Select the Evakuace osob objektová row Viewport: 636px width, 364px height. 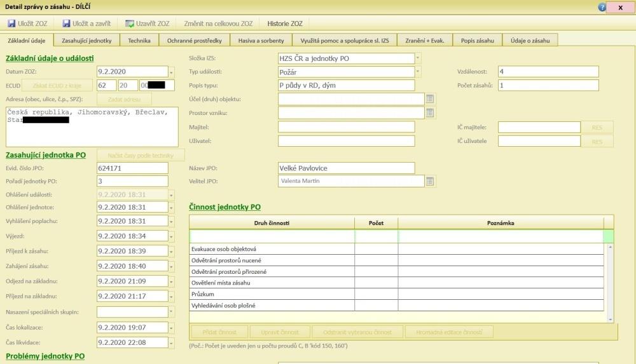[x=396, y=249]
